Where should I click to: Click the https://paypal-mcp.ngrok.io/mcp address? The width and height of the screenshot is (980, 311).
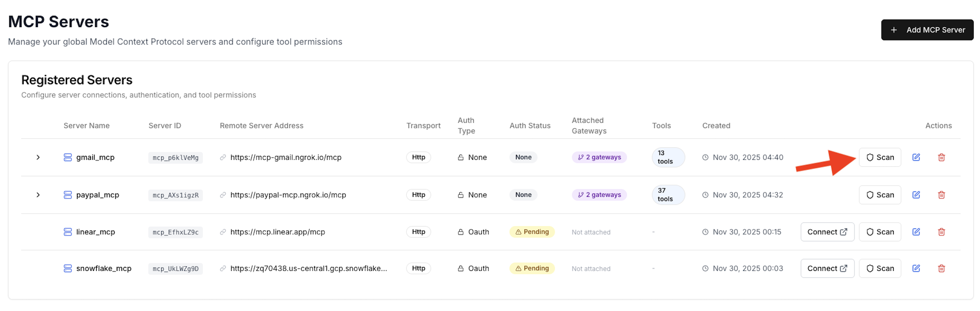click(288, 195)
